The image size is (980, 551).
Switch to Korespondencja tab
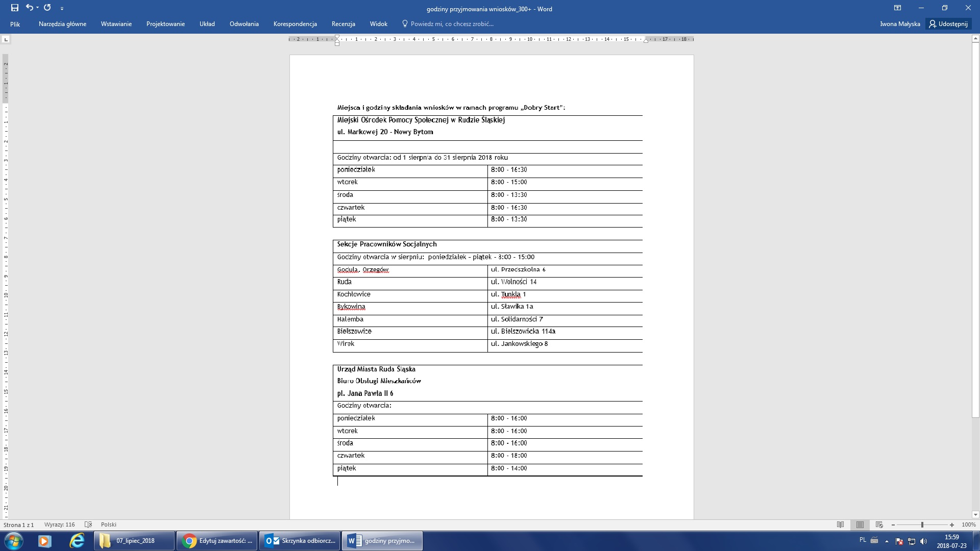(x=295, y=24)
